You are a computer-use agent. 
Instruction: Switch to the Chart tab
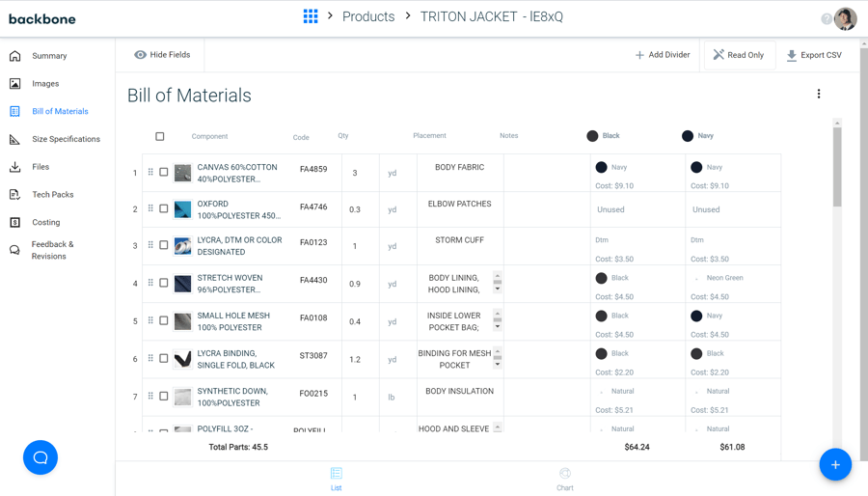564,479
